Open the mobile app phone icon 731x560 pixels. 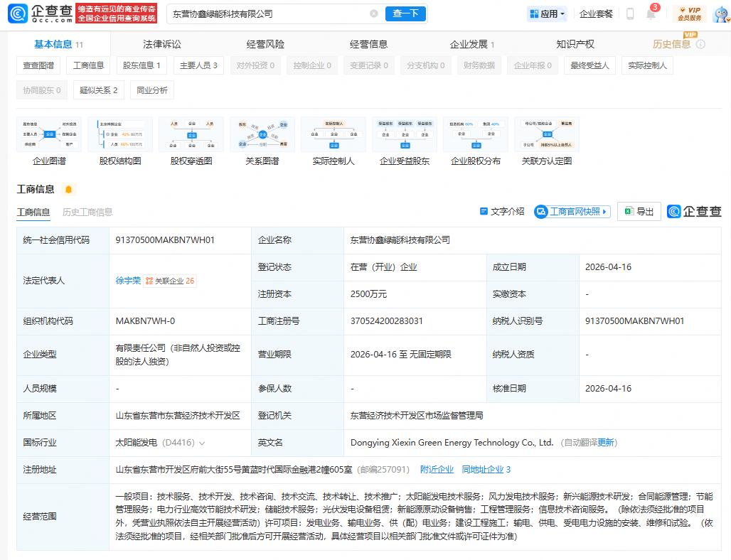630,14
